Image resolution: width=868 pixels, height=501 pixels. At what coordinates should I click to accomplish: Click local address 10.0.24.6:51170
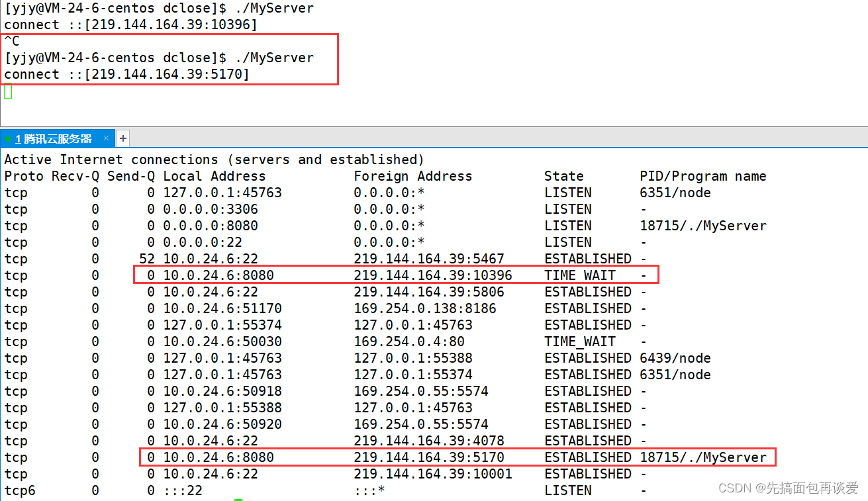click(222, 308)
